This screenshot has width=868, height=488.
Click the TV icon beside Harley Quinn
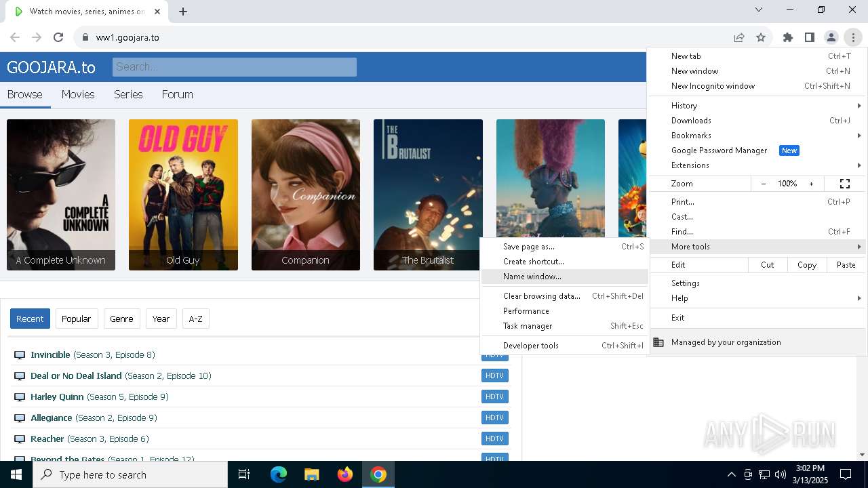[x=20, y=397]
